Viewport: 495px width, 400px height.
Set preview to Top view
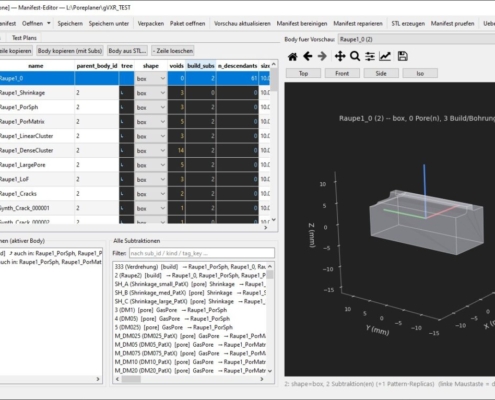[x=303, y=73]
